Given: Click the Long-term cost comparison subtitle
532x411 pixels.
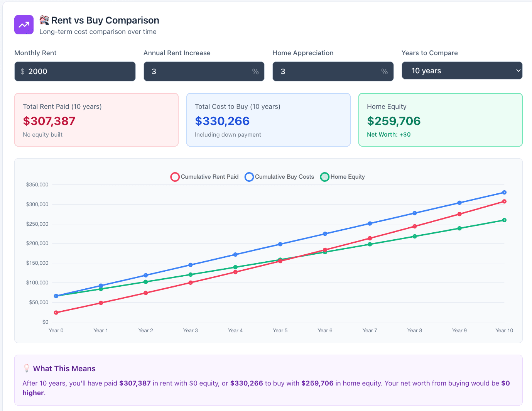Looking at the screenshot, I should click(98, 32).
